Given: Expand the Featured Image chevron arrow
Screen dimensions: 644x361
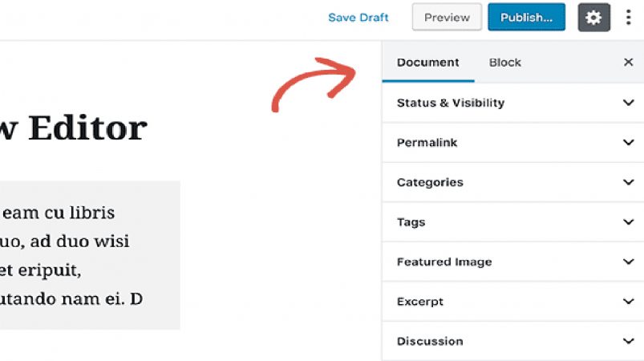Looking at the screenshot, I should (629, 262).
